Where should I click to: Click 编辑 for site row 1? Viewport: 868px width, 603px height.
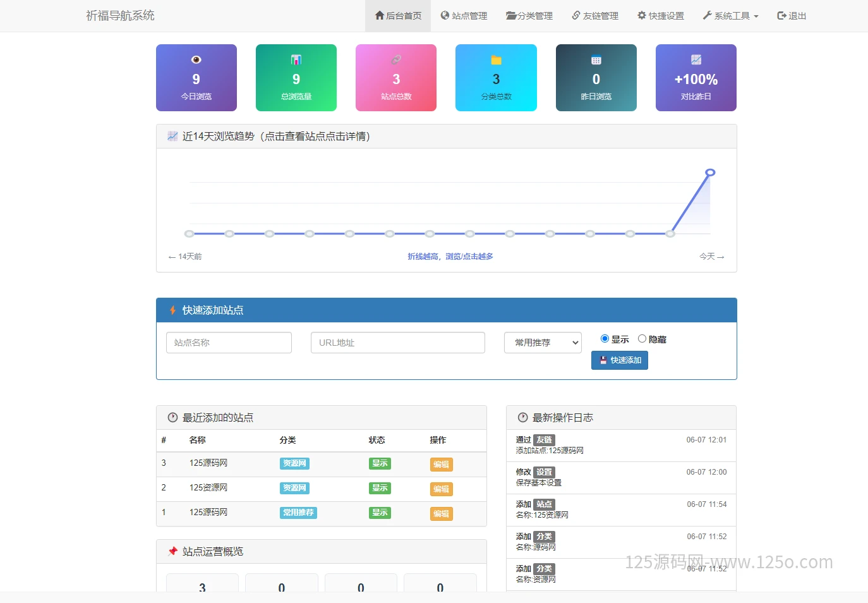[441, 514]
